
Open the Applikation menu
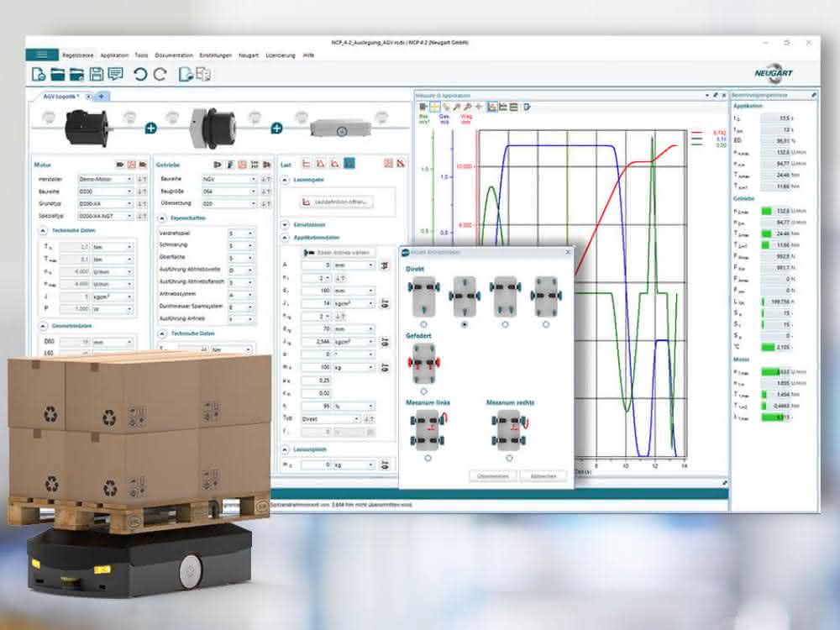pos(114,55)
